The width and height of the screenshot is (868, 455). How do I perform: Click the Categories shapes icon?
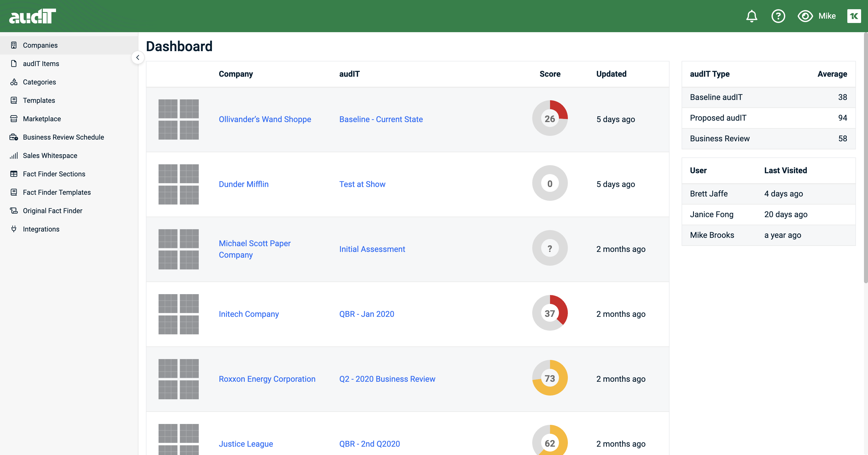(14, 82)
